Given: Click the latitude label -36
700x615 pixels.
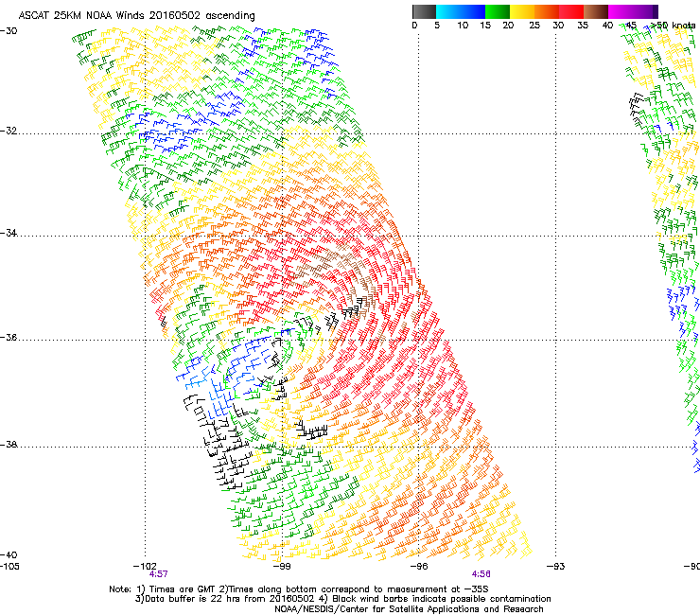Looking at the screenshot, I should click(x=9, y=337).
